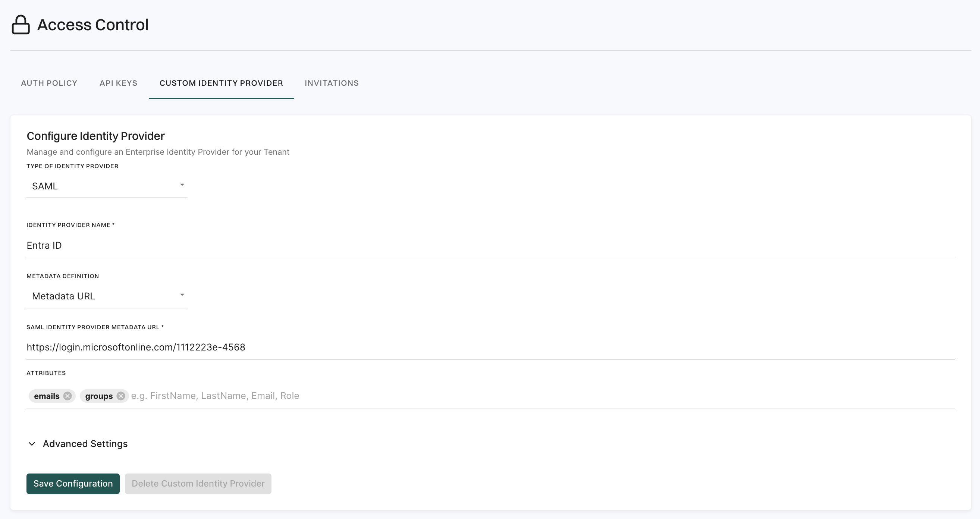Switch to the API Keys tab
Viewport: 980px width, 519px height.
118,83
